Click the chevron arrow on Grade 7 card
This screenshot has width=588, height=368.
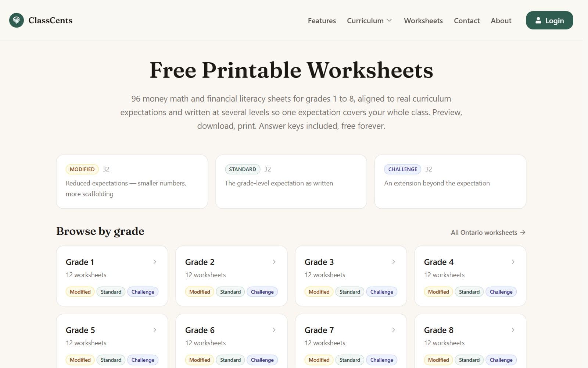click(x=394, y=330)
